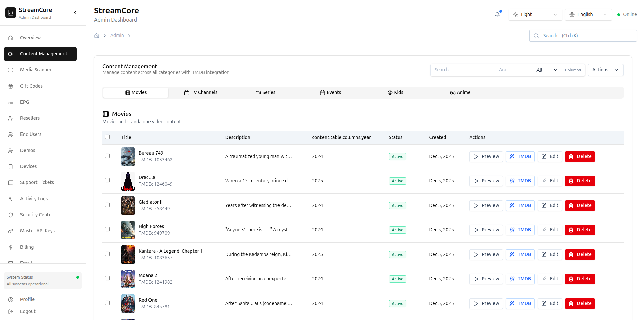
Task: Click the notification bell icon
Action: coord(497,15)
